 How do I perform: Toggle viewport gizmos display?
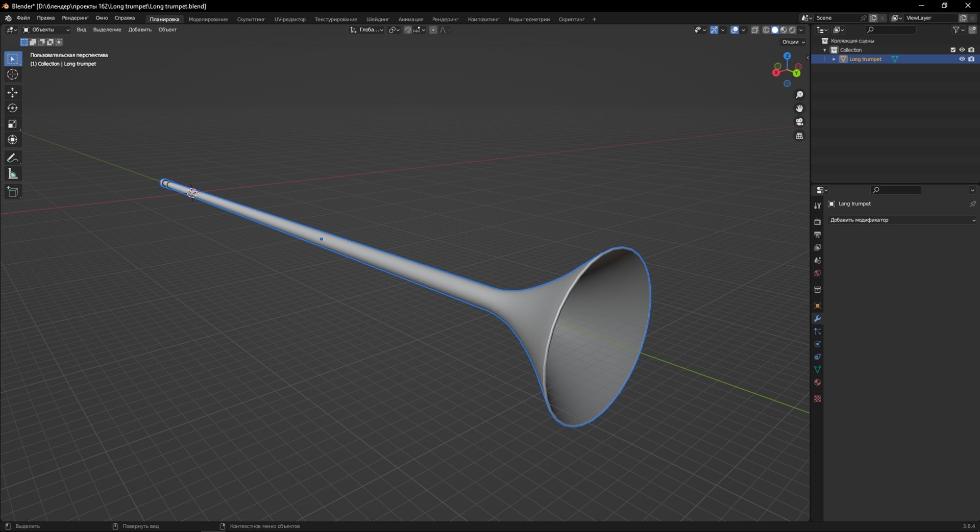tap(714, 30)
